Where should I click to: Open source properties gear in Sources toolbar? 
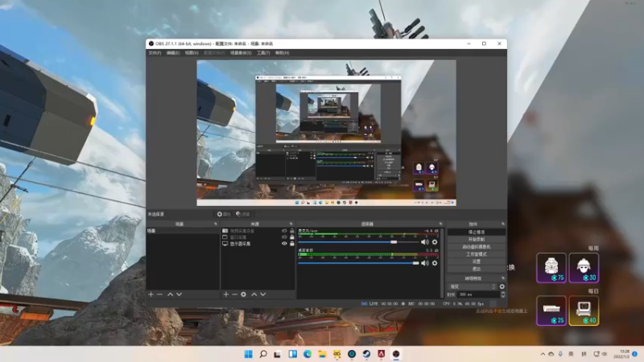pyautogui.click(x=244, y=294)
